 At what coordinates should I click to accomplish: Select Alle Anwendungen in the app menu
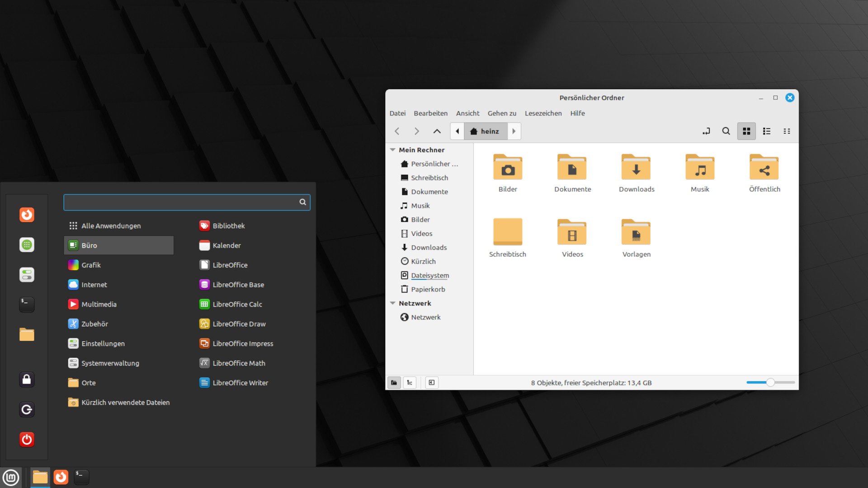pyautogui.click(x=111, y=225)
